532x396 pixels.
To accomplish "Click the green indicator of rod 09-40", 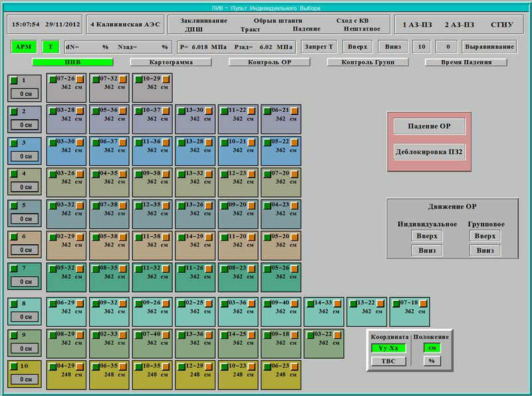I will point(267,303).
